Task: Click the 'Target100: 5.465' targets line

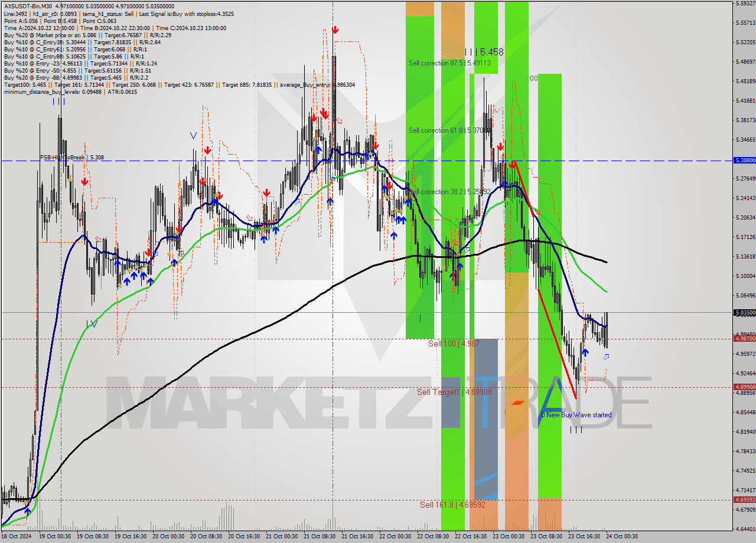Action: (x=179, y=85)
